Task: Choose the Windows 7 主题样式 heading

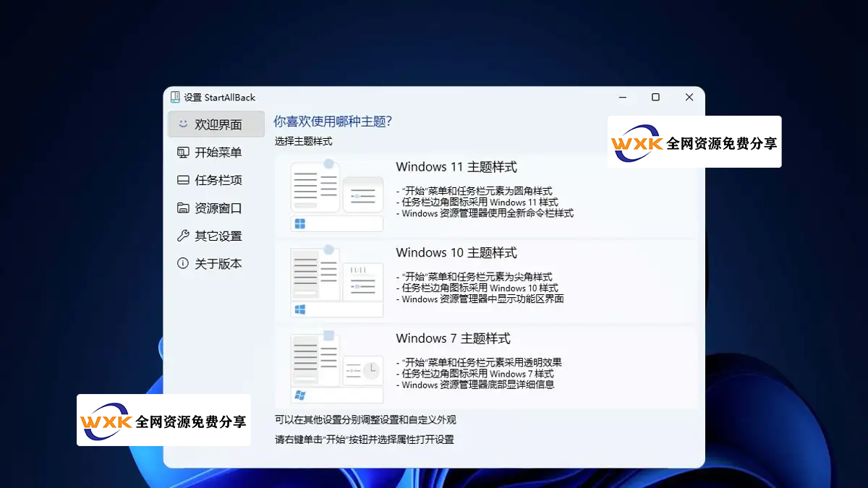Action: tap(454, 338)
